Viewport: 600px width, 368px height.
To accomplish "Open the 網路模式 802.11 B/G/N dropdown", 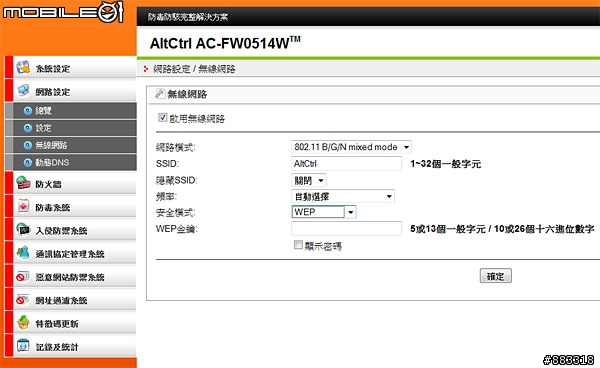I will pyautogui.click(x=351, y=147).
